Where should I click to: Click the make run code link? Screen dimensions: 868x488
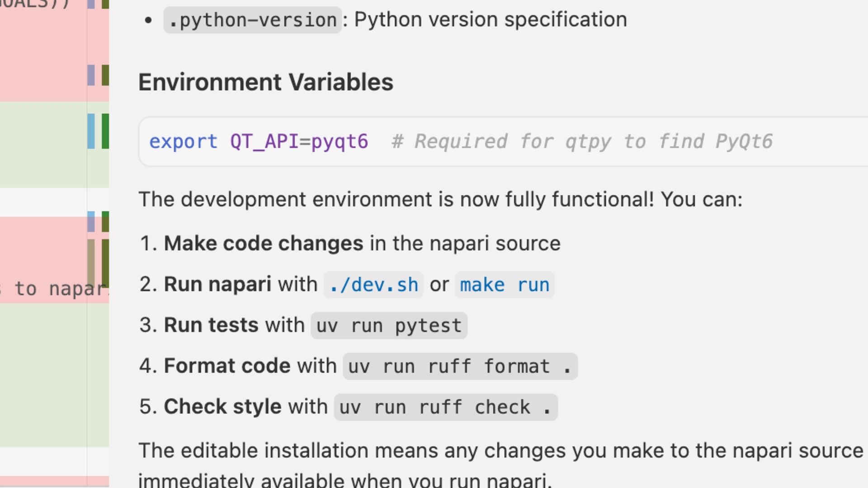505,285
